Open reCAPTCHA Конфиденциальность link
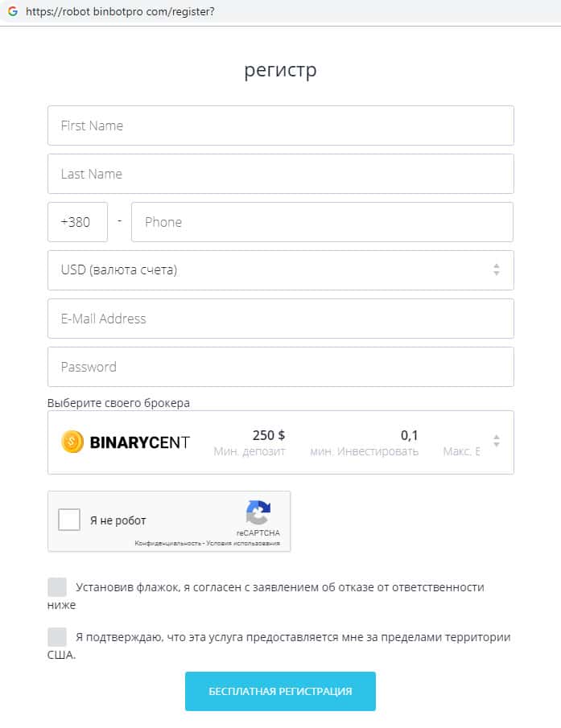The height and width of the screenshot is (728, 561). click(168, 544)
